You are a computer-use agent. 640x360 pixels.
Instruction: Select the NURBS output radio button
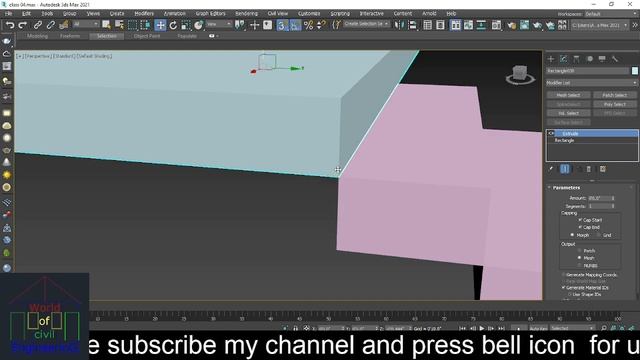579,265
